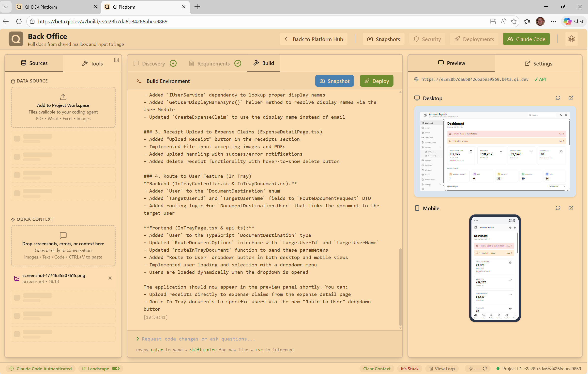588x374 pixels.
Task: Remove screenshot-1774635507615.png from quick context
Action: point(110,278)
